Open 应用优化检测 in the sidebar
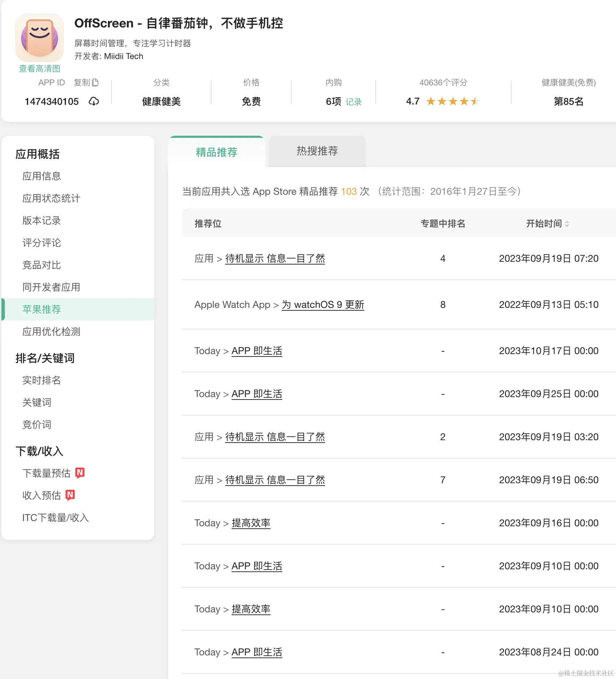Image resolution: width=616 pixels, height=679 pixels. coord(51,332)
